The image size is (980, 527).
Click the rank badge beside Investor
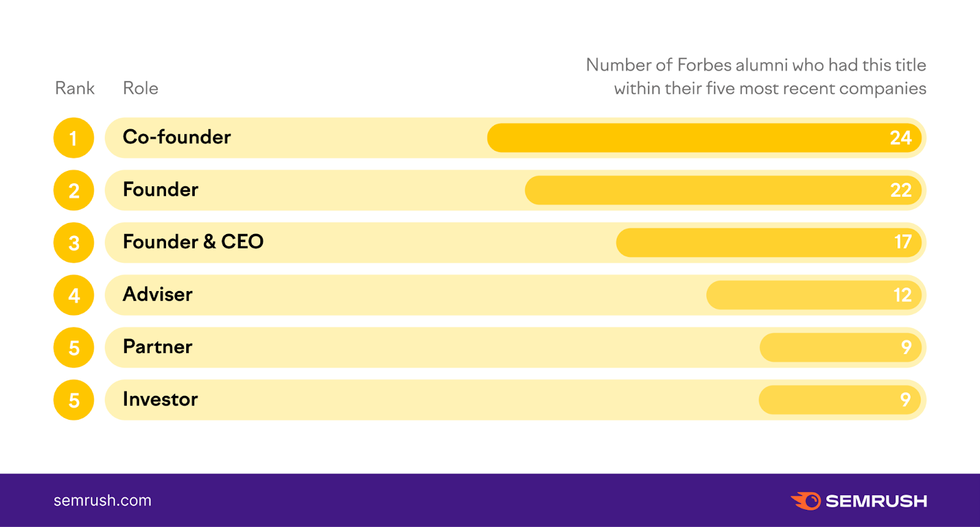[73, 400]
